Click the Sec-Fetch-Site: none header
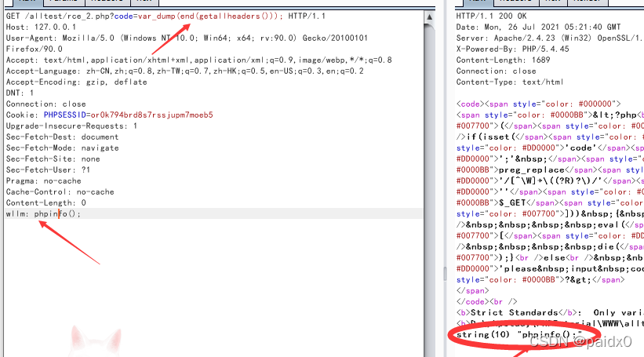 click(x=53, y=159)
